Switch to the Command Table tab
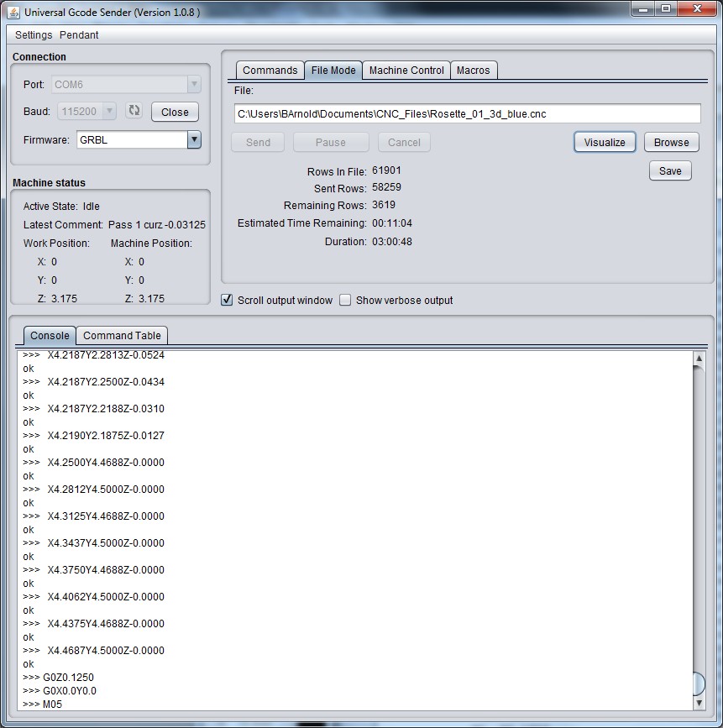This screenshot has width=723, height=728. (122, 336)
